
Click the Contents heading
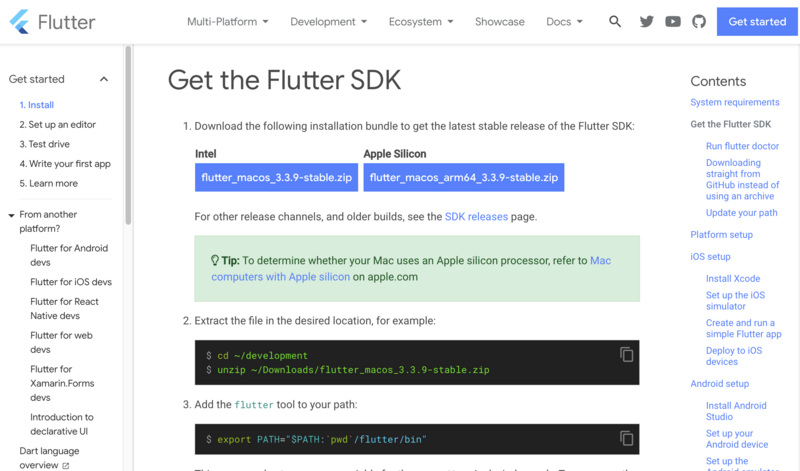click(718, 81)
